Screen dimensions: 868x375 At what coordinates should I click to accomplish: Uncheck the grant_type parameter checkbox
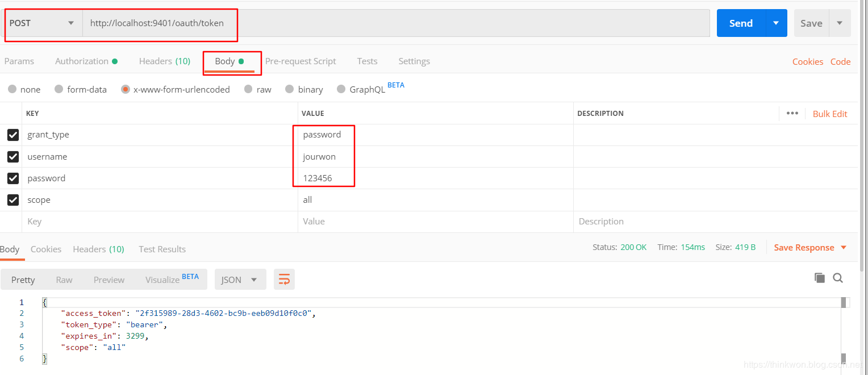tap(13, 135)
